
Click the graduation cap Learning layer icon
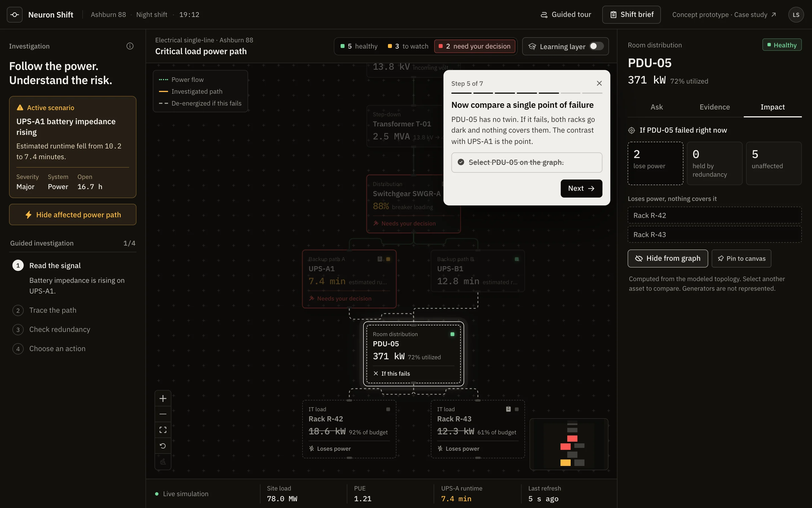pos(532,46)
